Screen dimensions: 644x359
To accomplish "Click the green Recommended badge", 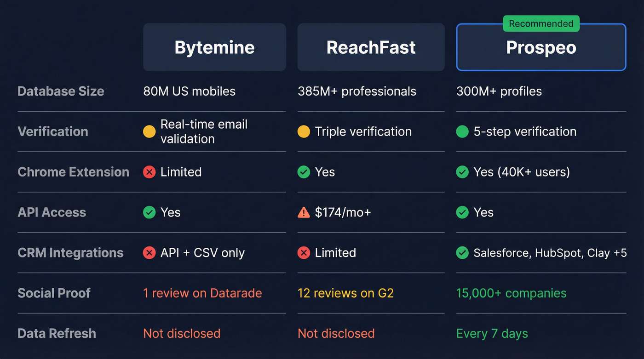I will point(541,24).
